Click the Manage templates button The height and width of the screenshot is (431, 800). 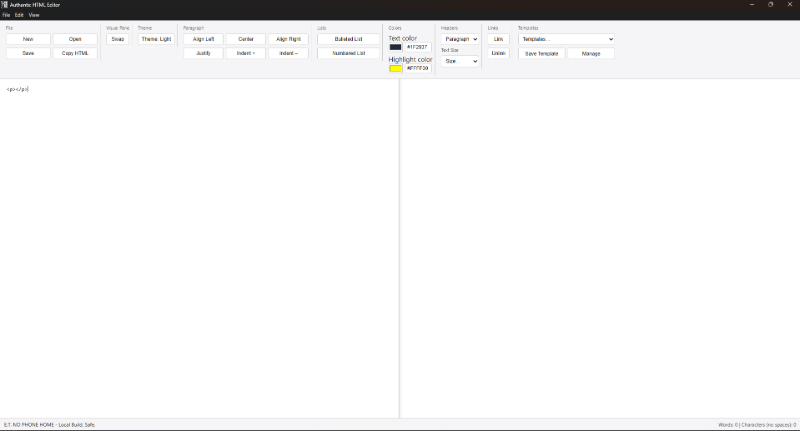click(591, 54)
